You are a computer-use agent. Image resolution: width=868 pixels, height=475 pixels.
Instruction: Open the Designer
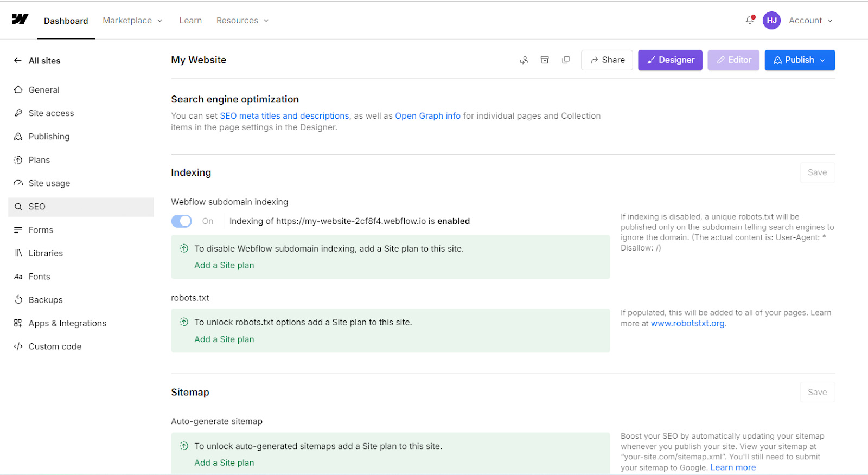[670, 60]
